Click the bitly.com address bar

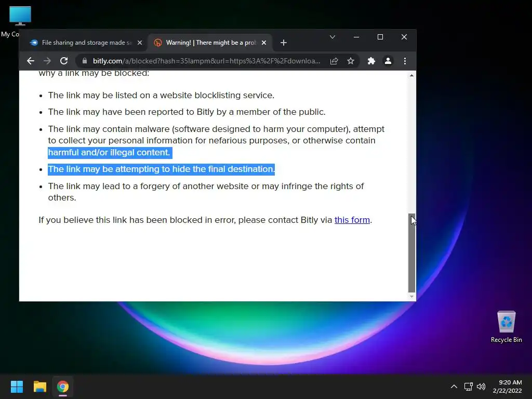pos(206,61)
